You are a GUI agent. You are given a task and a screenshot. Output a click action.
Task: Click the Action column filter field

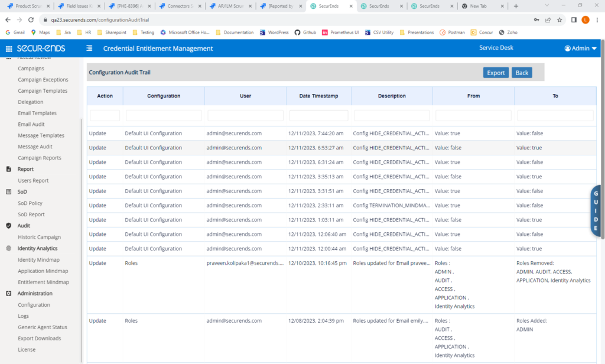105,115
